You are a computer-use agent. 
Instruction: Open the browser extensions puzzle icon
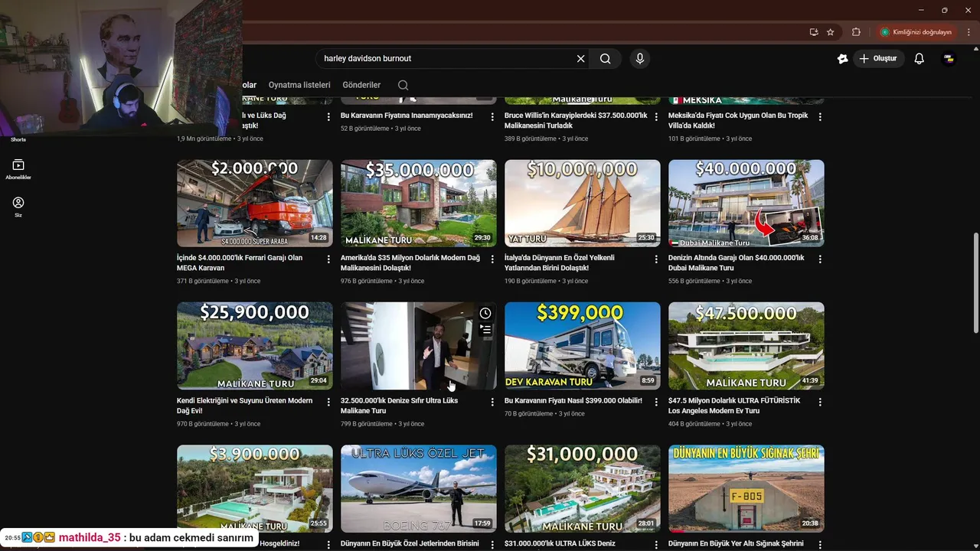856,32
